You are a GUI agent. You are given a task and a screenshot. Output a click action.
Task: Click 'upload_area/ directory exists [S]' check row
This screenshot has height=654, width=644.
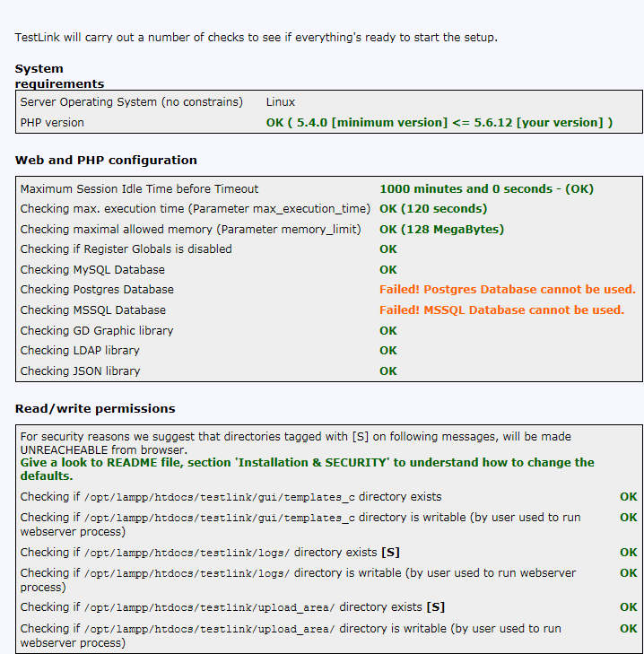click(232, 607)
